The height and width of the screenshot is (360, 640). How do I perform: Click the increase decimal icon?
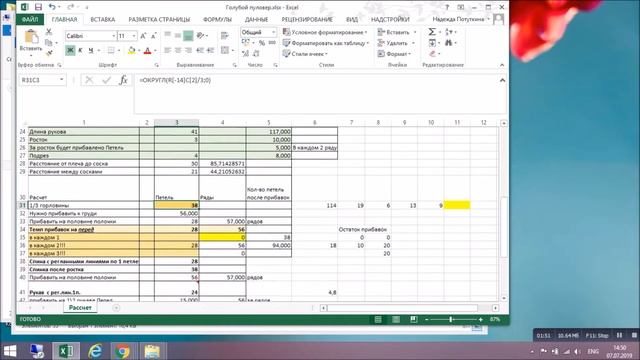pos(245,53)
